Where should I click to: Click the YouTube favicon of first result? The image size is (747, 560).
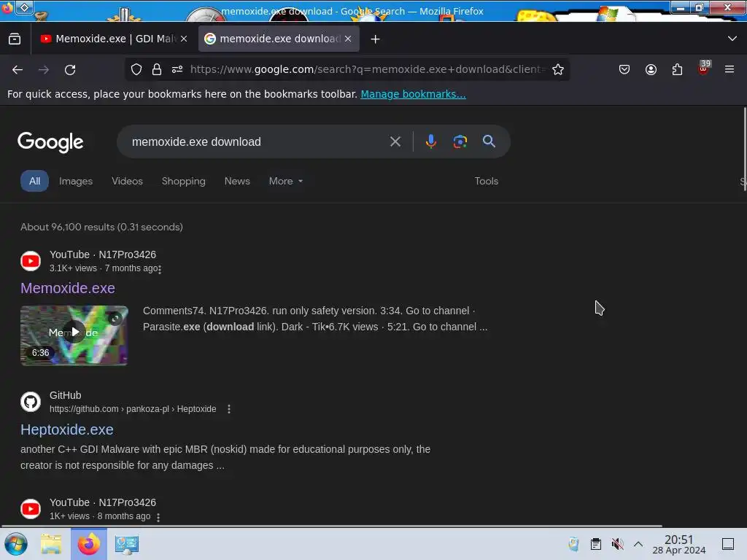pyautogui.click(x=31, y=261)
